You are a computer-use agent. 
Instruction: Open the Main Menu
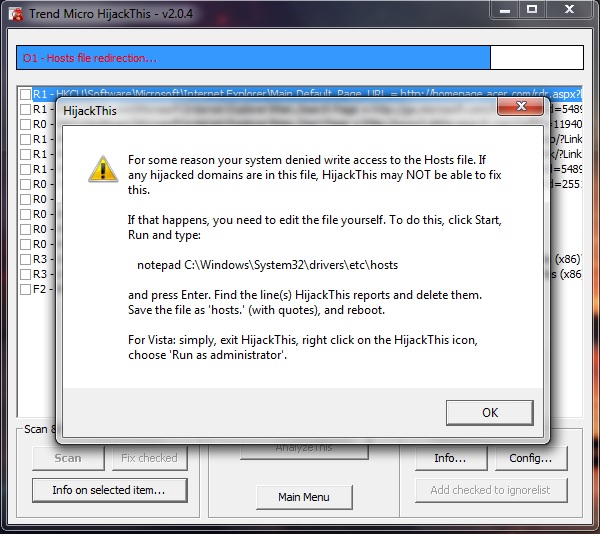point(304,497)
